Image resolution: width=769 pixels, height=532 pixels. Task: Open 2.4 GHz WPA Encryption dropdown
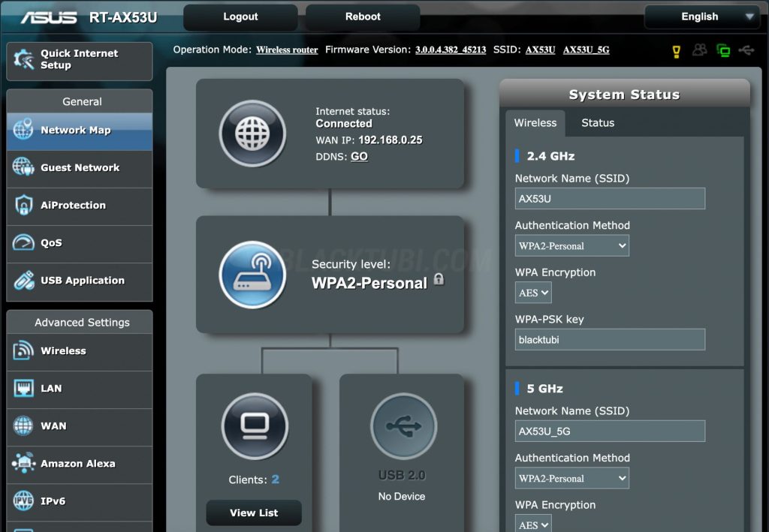point(533,293)
